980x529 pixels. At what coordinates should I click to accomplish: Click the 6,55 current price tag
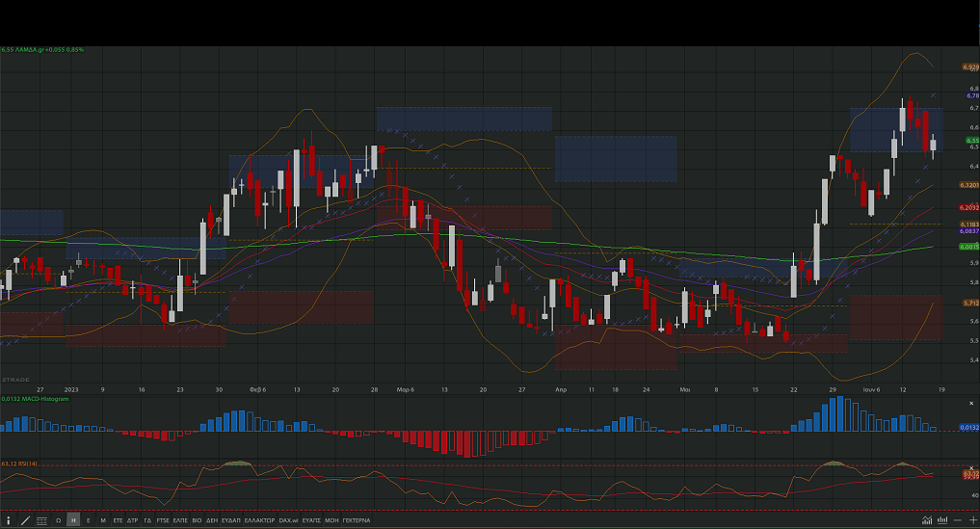tap(972, 142)
